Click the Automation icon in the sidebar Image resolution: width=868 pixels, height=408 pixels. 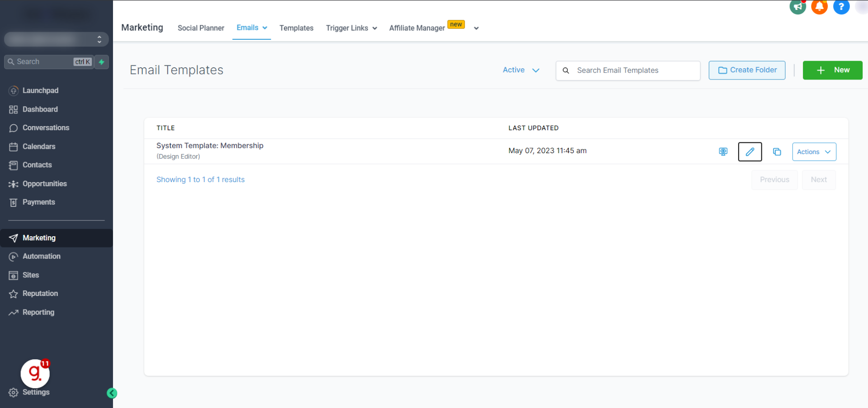14,257
